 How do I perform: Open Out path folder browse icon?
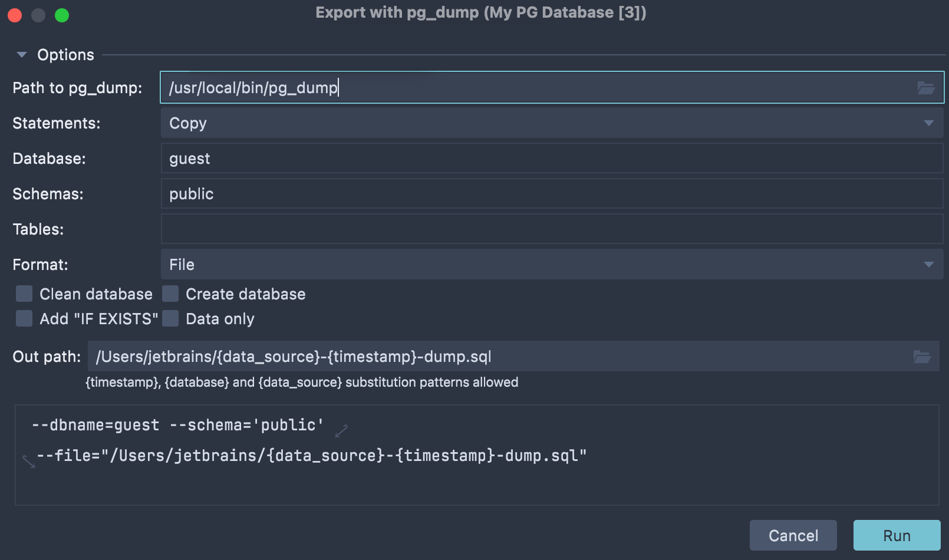pyautogui.click(x=921, y=357)
